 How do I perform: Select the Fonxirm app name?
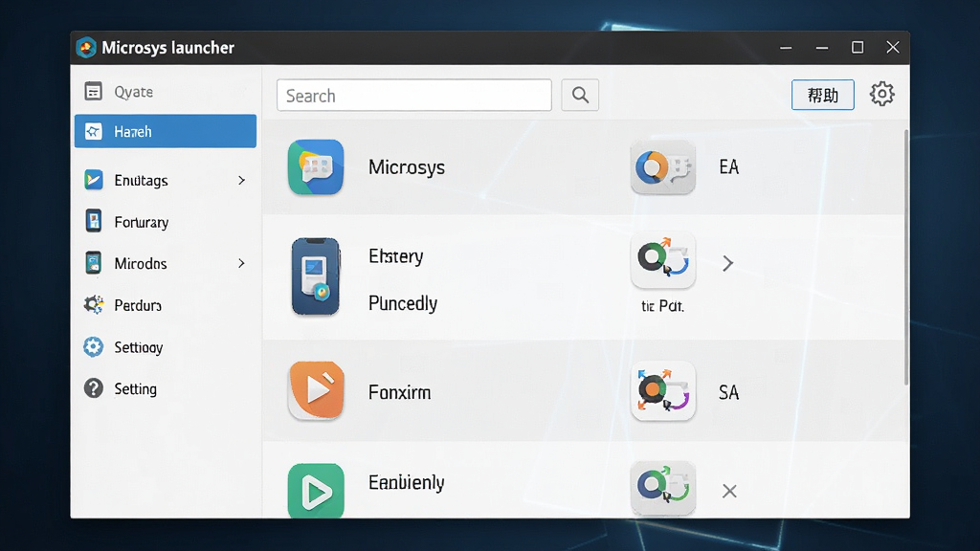[x=399, y=392]
